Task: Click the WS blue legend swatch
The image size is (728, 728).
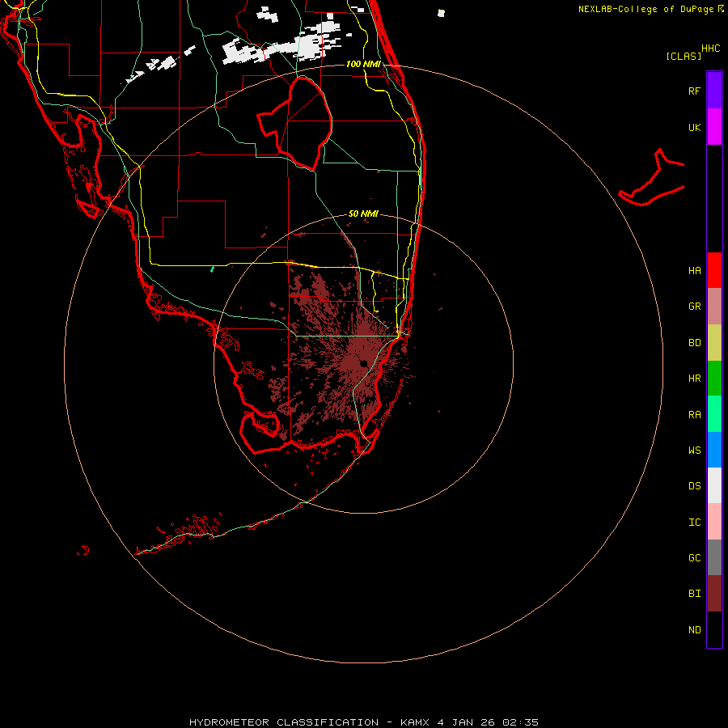Action: click(x=714, y=450)
